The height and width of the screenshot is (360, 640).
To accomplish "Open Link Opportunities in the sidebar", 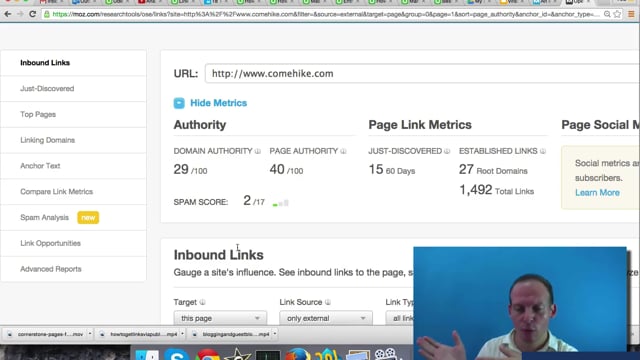I will tap(73, 243).
